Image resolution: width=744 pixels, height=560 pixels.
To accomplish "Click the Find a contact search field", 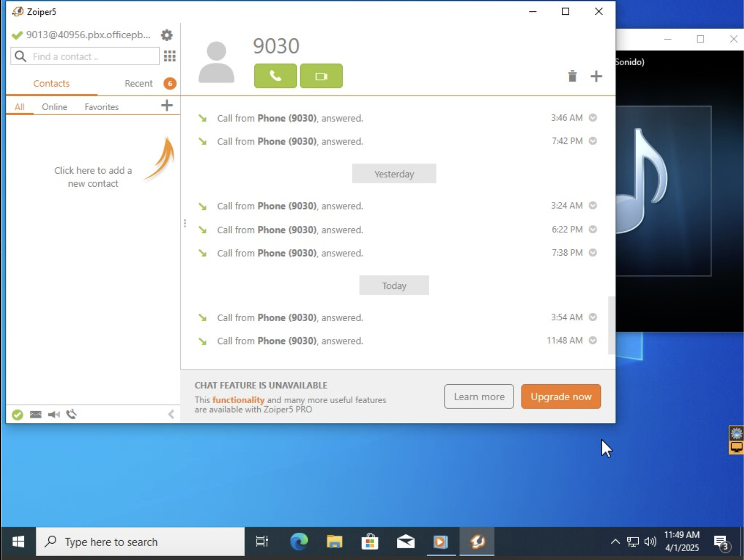I will (x=85, y=56).
